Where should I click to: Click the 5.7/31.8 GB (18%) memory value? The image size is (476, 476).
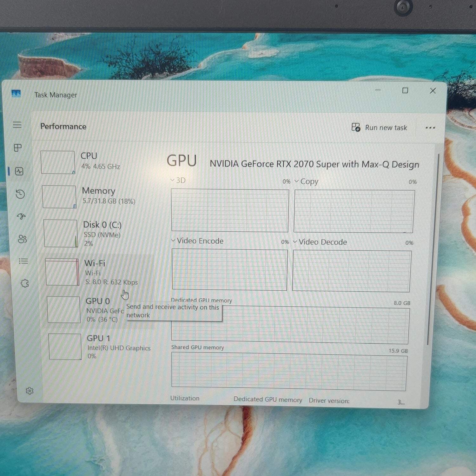109,201
